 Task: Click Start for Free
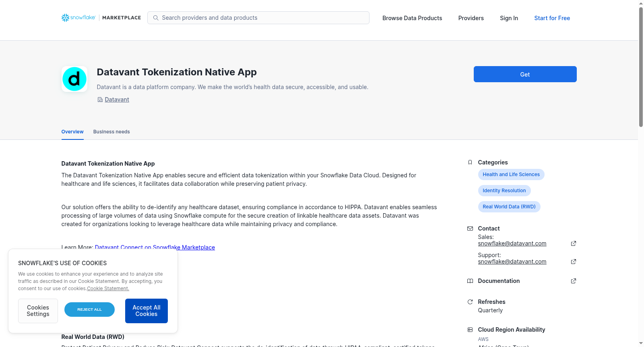coord(552,18)
